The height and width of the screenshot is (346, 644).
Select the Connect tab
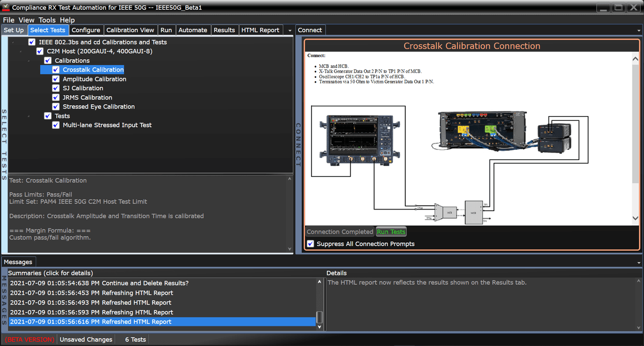(310, 30)
